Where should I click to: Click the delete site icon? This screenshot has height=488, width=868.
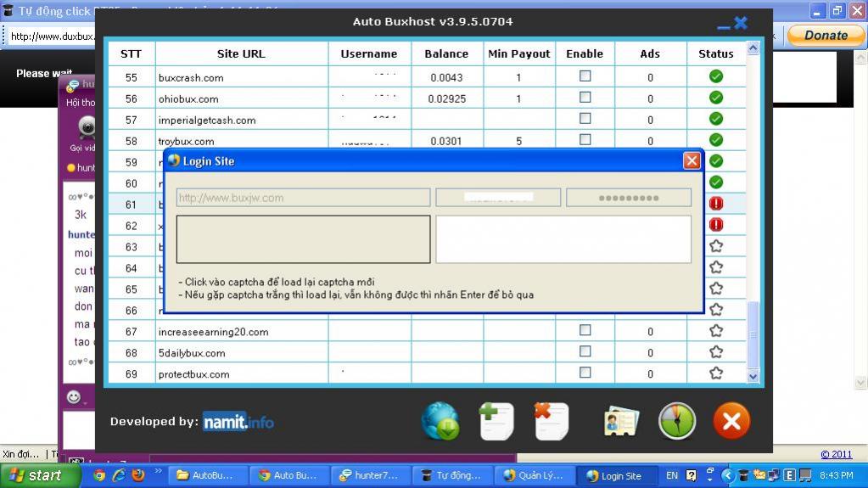(551, 422)
